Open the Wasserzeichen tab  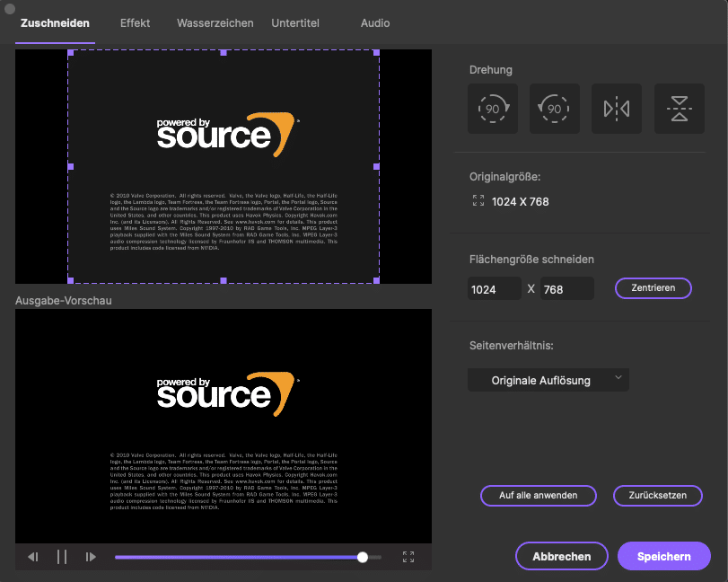tap(215, 23)
